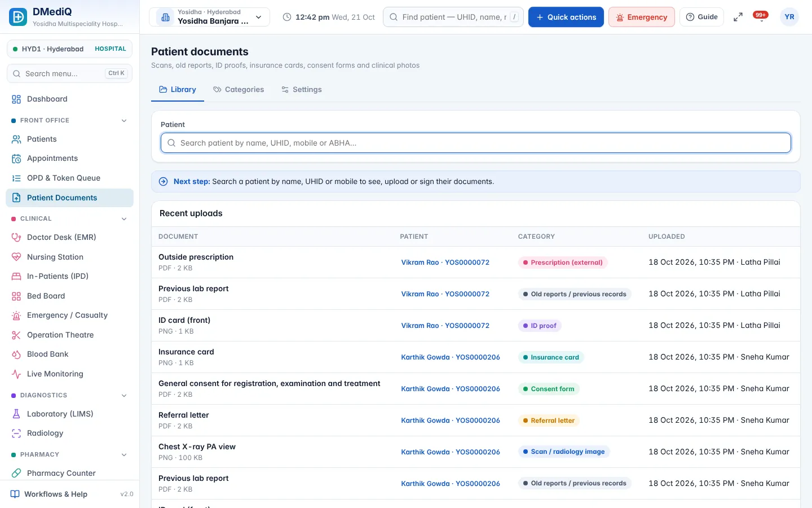Go to Appointments in sidebar
This screenshot has width=812, height=508.
[x=69, y=159]
